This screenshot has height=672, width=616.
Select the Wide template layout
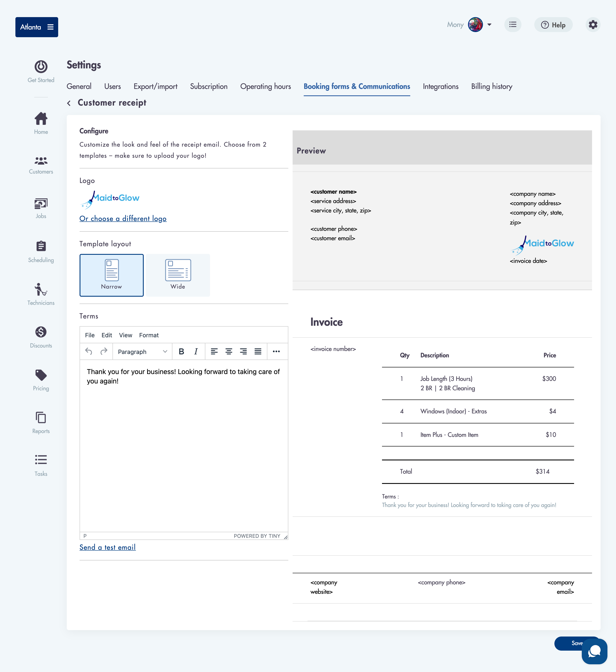(x=178, y=275)
